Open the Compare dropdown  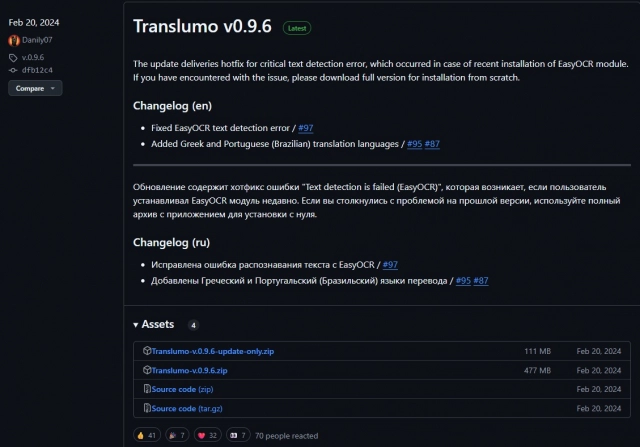tap(35, 88)
